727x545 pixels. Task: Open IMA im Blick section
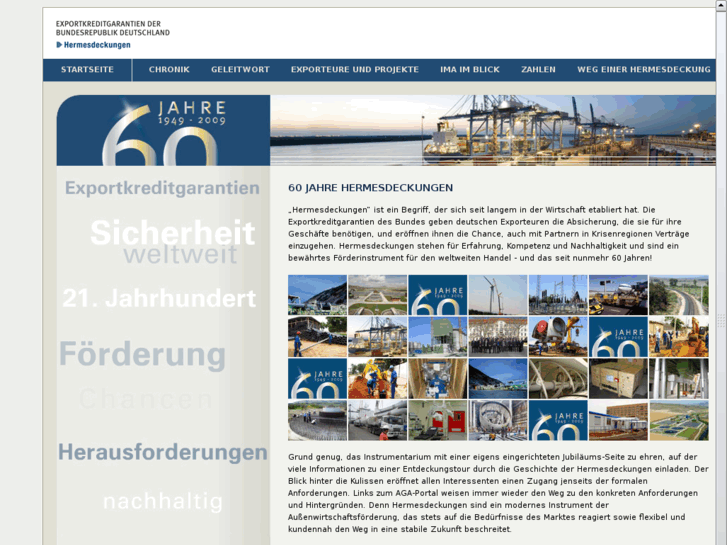point(470,70)
